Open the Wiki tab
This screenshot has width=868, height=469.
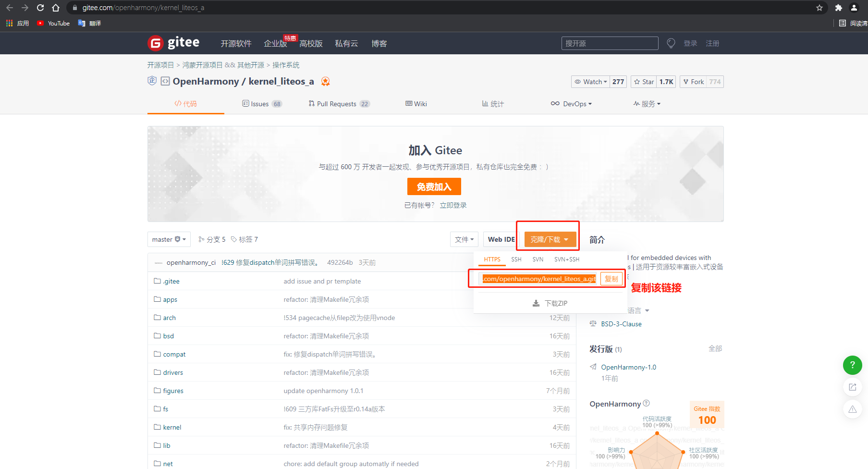tap(416, 104)
